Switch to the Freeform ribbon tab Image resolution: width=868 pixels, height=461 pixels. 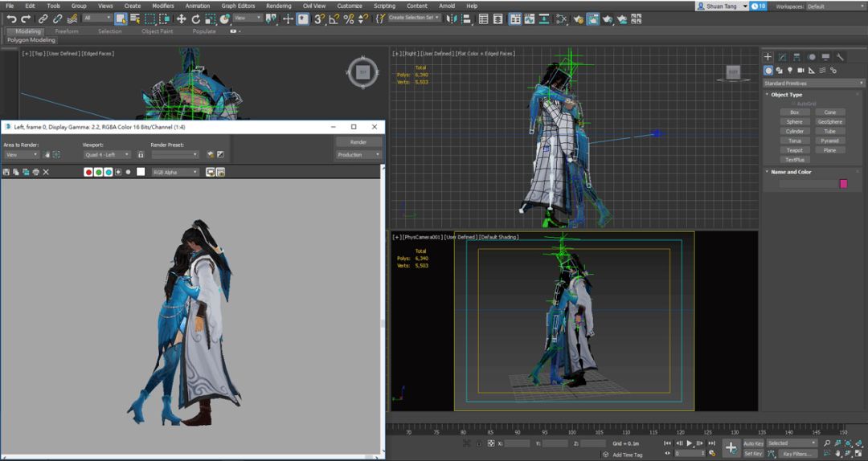coord(67,31)
